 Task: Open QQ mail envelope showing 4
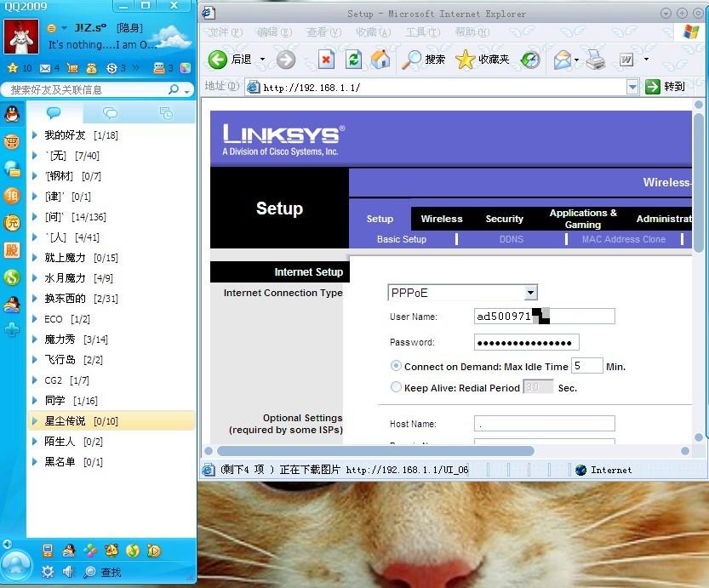click(x=45, y=68)
